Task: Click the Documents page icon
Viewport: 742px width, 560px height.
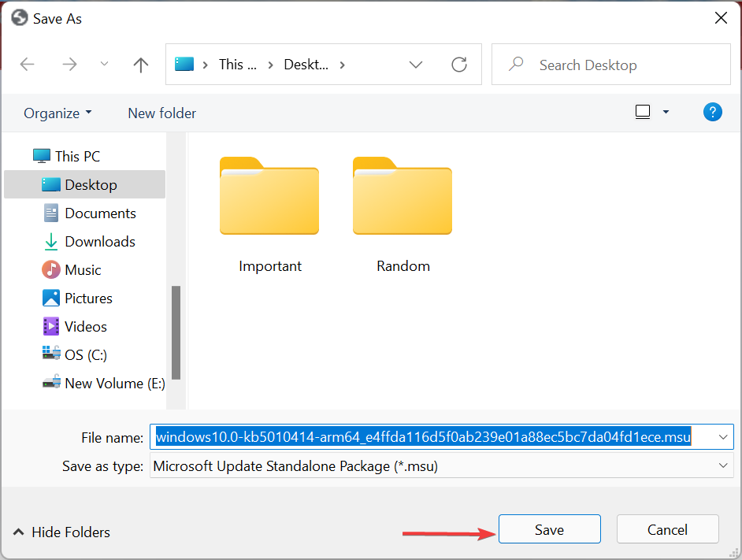Action: click(51, 213)
